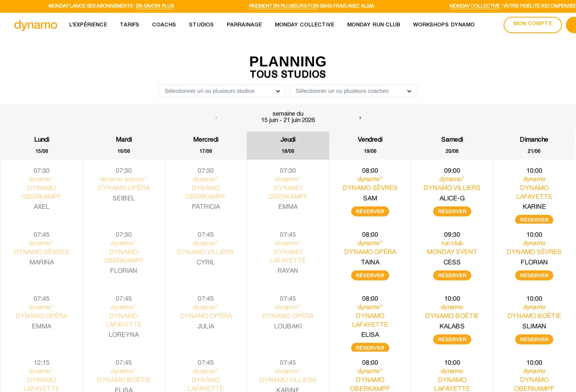Book Sunday Boétie class with SLIMAN

coord(534,340)
